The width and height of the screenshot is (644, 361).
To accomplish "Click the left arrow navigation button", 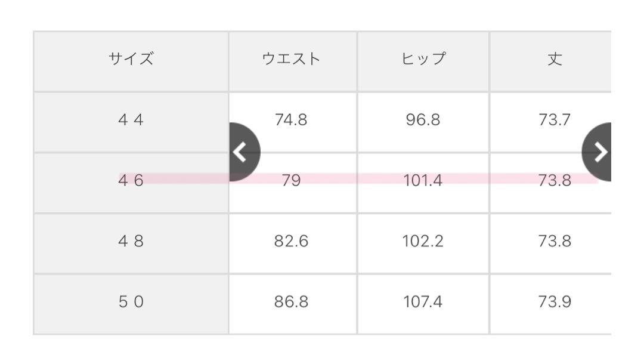I will tap(244, 152).
